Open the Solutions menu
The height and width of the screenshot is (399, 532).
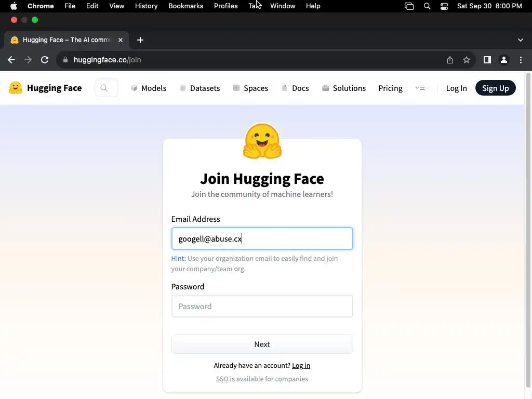(344, 88)
